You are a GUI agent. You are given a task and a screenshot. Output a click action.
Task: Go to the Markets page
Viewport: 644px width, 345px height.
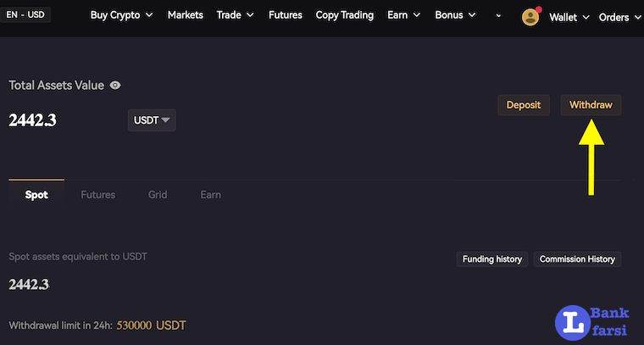(186, 15)
